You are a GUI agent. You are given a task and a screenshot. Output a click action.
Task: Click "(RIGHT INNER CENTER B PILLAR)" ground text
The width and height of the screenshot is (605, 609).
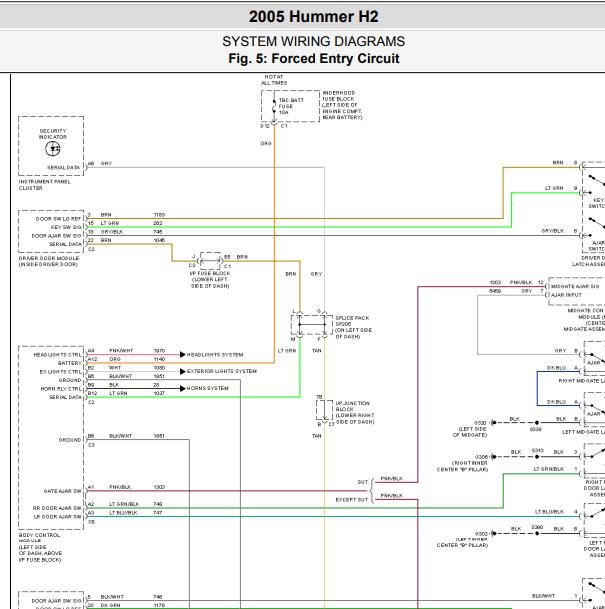pos(462,466)
